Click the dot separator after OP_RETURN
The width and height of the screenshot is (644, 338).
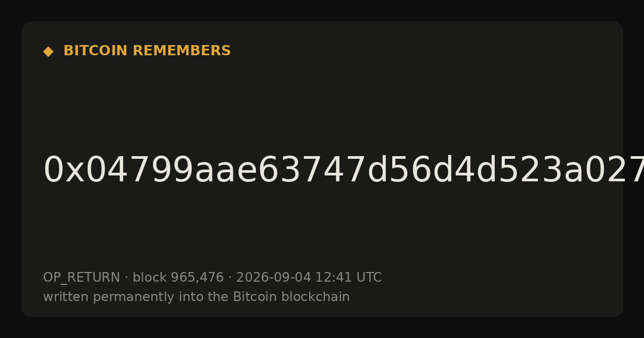pyautogui.click(x=127, y=278)
